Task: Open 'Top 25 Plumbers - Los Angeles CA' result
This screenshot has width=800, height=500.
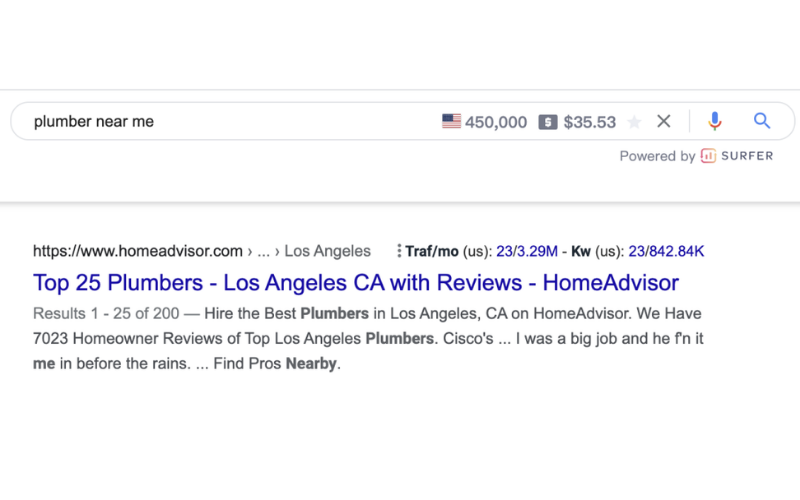Action: coord(356,282)
